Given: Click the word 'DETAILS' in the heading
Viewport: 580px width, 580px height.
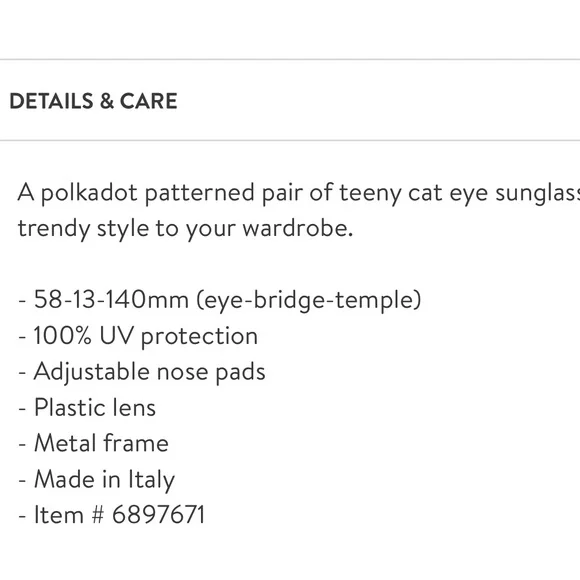Looking at the screenshot, I should 51,101.
